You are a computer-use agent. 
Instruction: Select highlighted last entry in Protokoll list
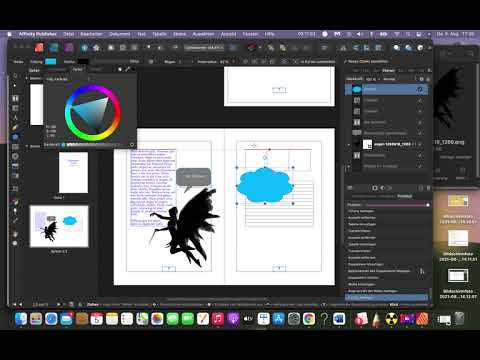[387, 297]
